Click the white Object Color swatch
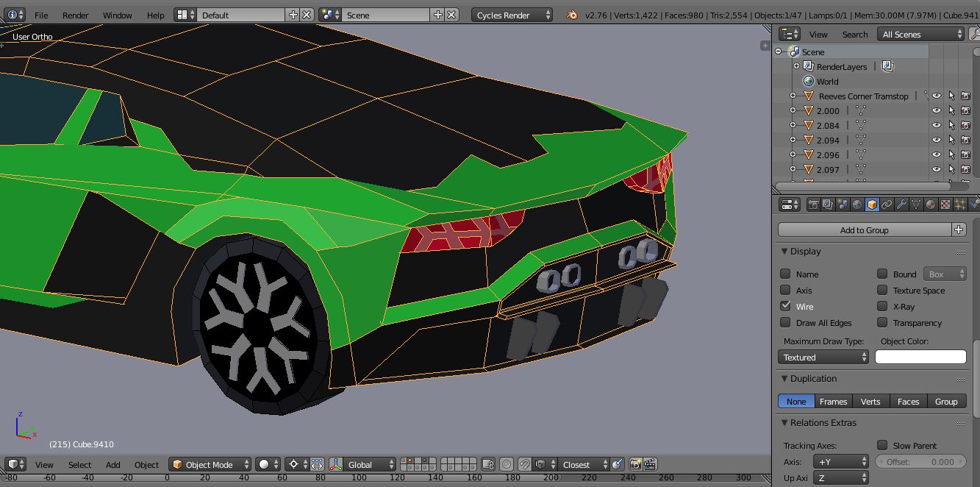This screenshot has width=980, height=487. coord(920,357)
